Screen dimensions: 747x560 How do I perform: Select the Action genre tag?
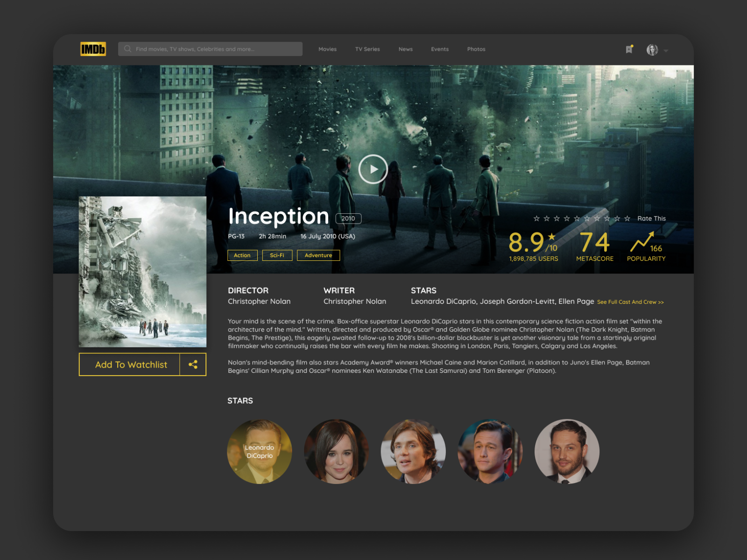pos(242,255)
